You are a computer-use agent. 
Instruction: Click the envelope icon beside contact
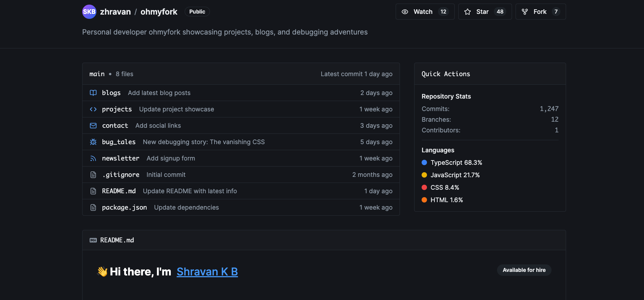pyautogui.click(x=93, y=126)
